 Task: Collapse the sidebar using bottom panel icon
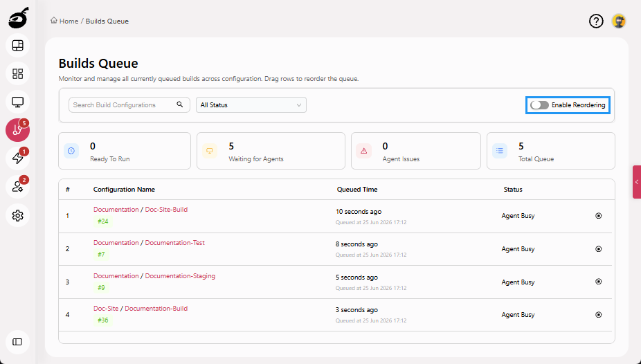pyautogui.click(x=17, y=342)
